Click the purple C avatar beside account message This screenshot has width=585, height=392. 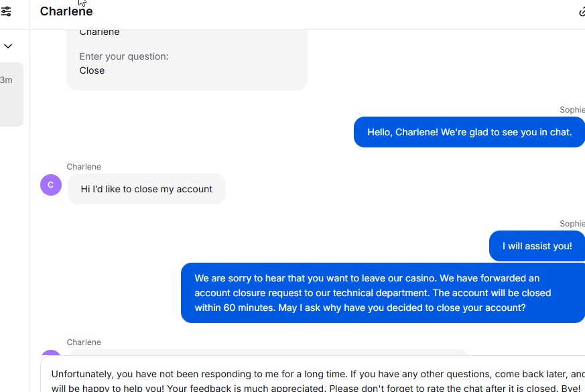[x=51, y=185]
